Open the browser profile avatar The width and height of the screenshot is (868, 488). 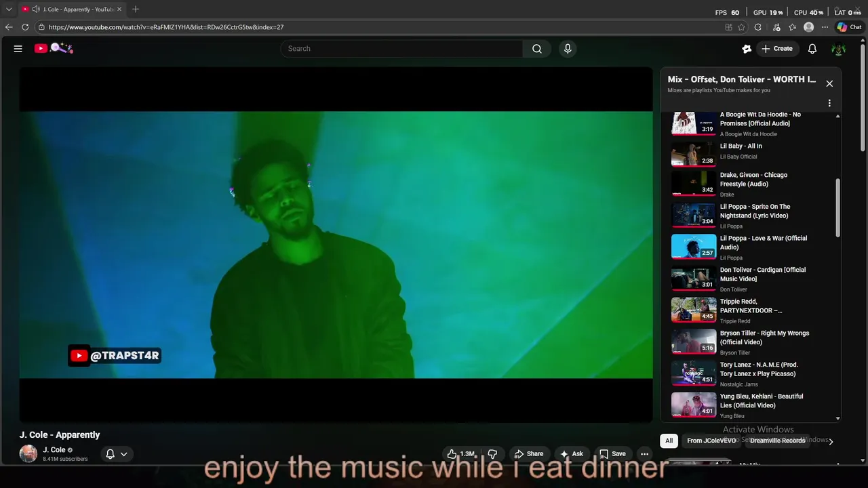[x=808, y=27]
